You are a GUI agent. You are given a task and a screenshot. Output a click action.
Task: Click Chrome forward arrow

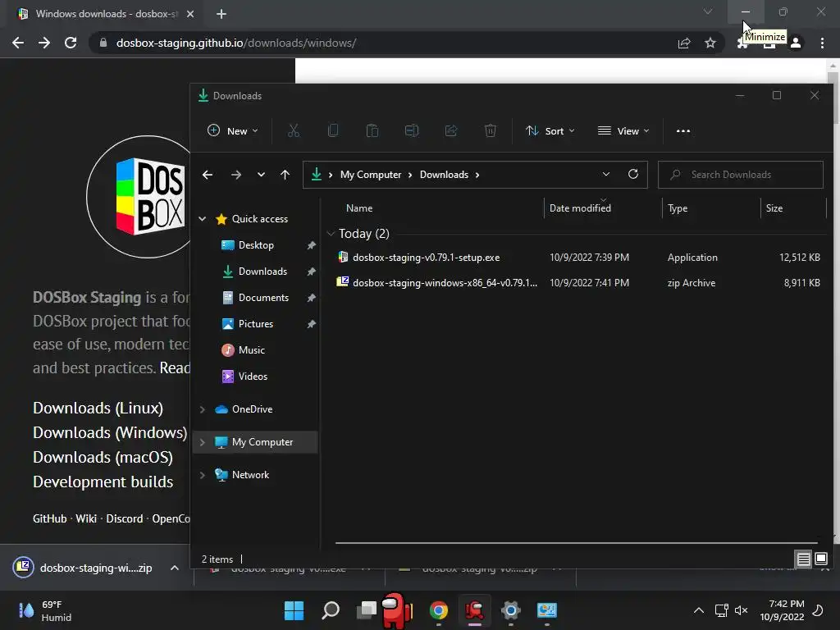(x=44, y=43)
